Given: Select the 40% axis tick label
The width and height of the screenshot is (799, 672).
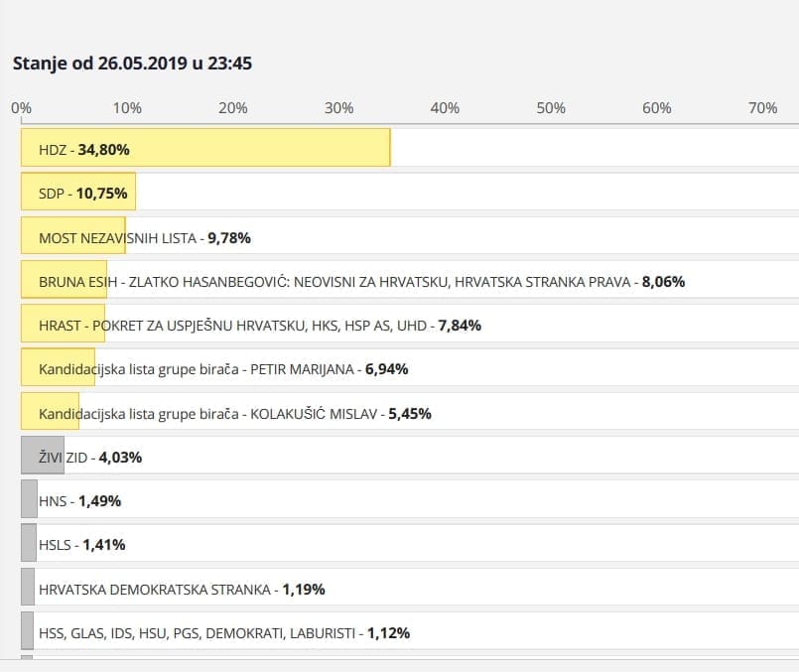Looking at the screenshot, I should 445,107.
